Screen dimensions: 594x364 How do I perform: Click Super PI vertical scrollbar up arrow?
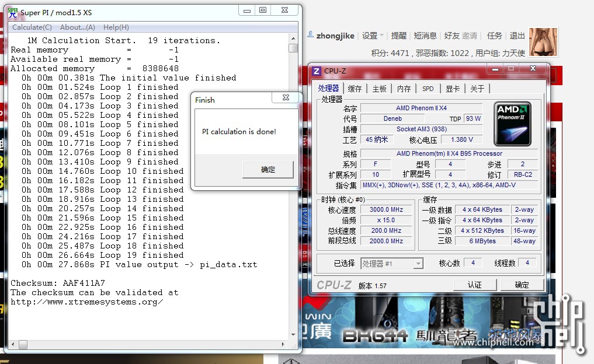293,38
